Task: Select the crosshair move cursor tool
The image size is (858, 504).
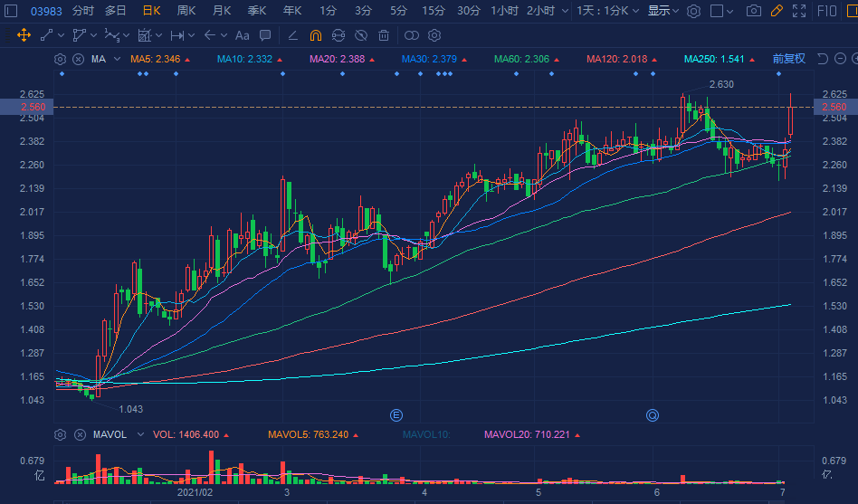Action: pos(24,35)
